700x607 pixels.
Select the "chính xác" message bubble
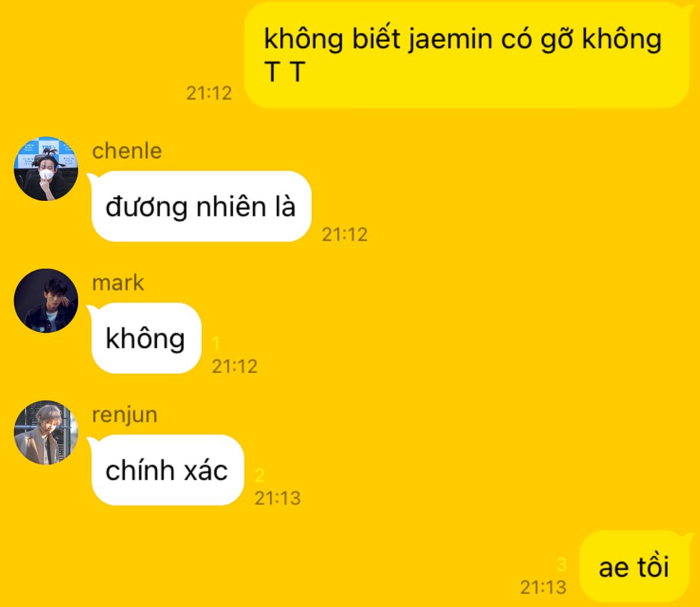[x=167, y=469]
